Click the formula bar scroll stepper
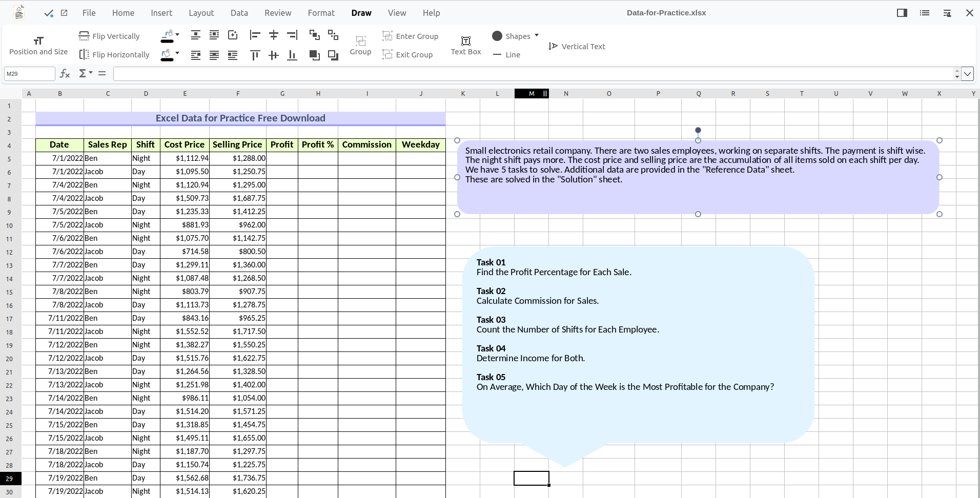Viewport: 980px width, 498px height. point(957,74)
